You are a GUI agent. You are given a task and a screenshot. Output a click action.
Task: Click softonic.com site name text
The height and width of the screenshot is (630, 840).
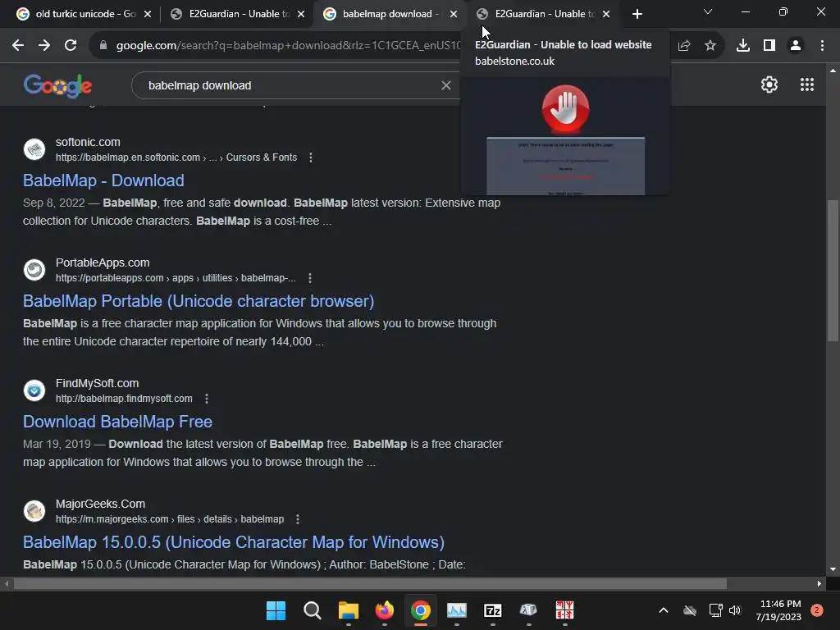point(88,142)
